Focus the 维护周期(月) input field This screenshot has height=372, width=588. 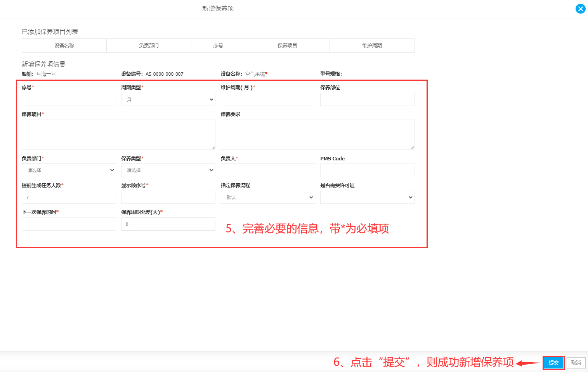(268, 99)
